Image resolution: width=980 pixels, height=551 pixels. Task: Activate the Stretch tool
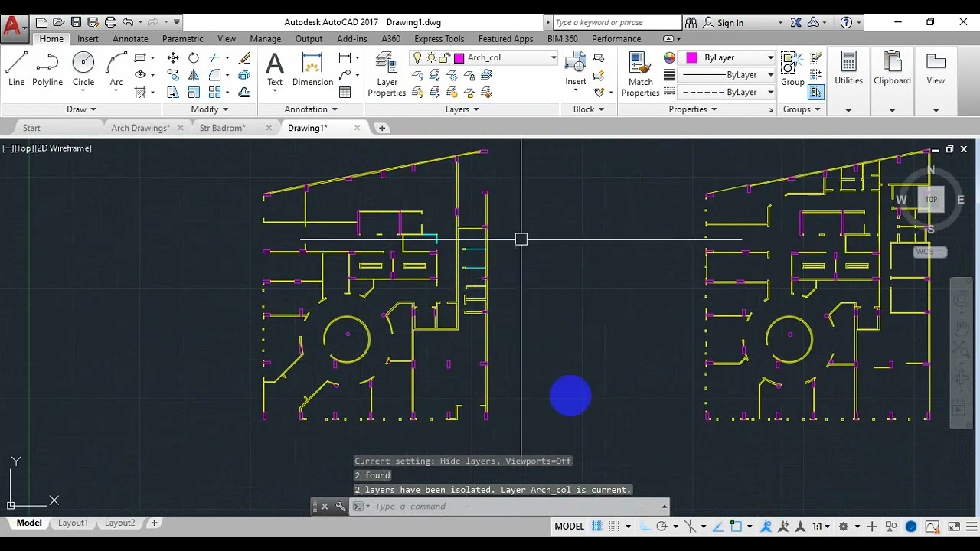tap(173, 93)
